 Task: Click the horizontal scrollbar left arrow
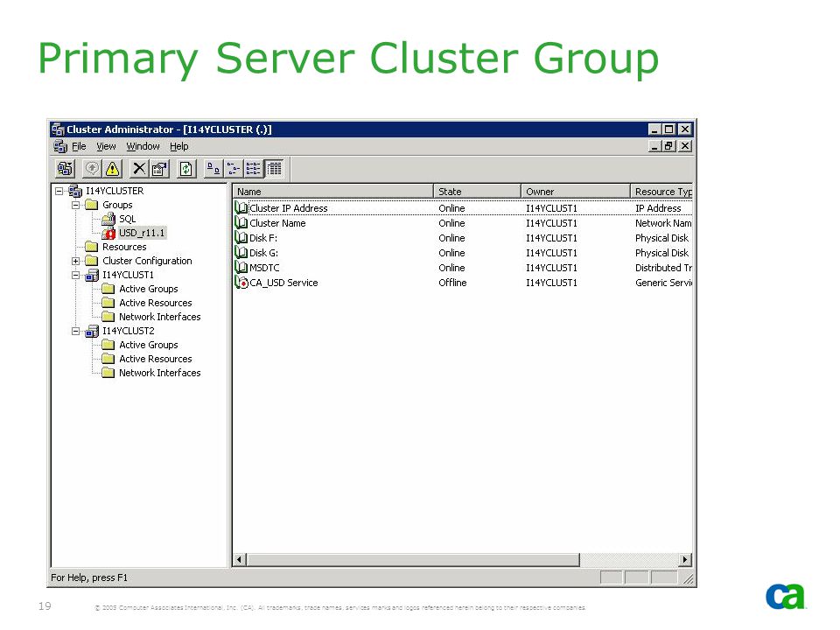240,560
